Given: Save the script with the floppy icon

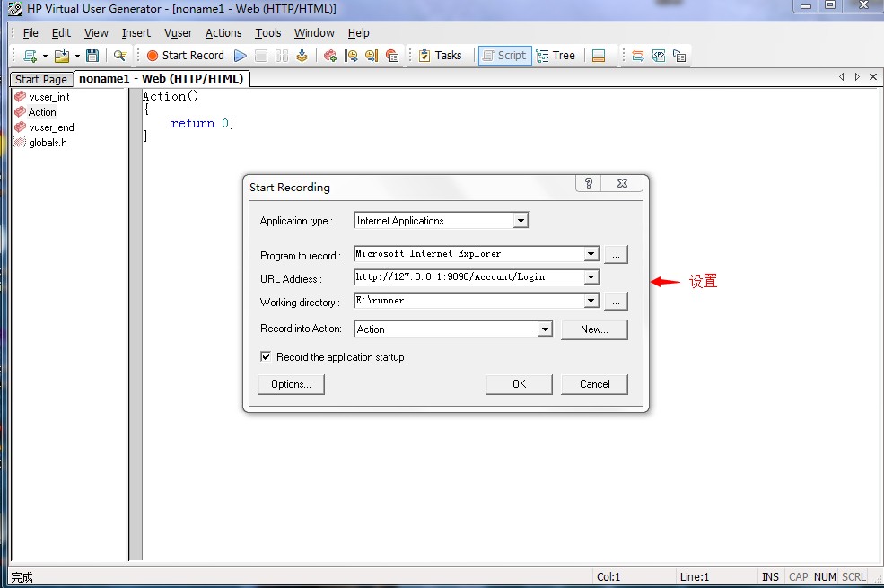Looking at the screenshot, I should [92, 56].
